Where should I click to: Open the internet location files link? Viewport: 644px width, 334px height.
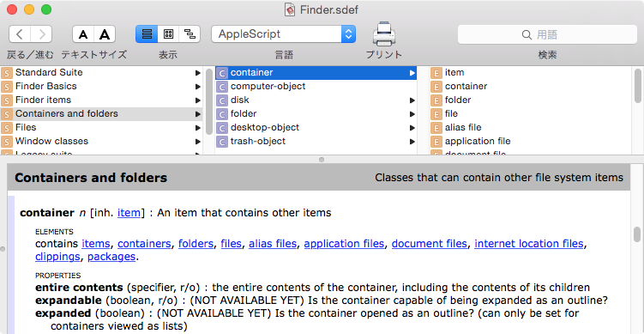[x=529, y=244]
